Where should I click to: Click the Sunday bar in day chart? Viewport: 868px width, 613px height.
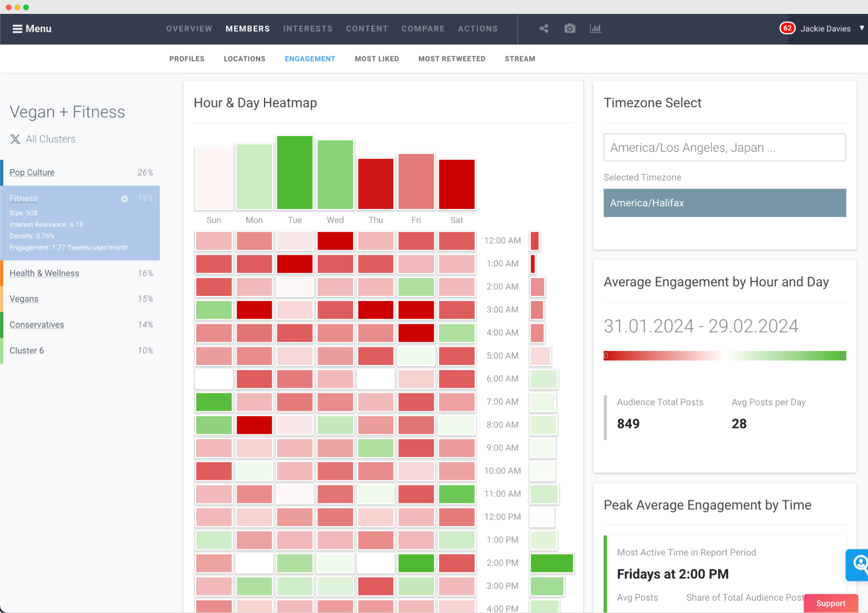coord(214,179)
